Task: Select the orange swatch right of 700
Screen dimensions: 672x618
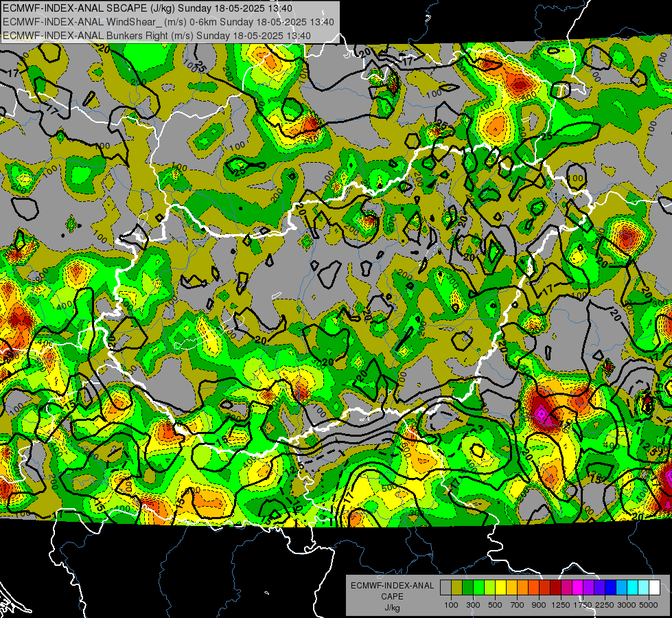Action: coord(523,588)
